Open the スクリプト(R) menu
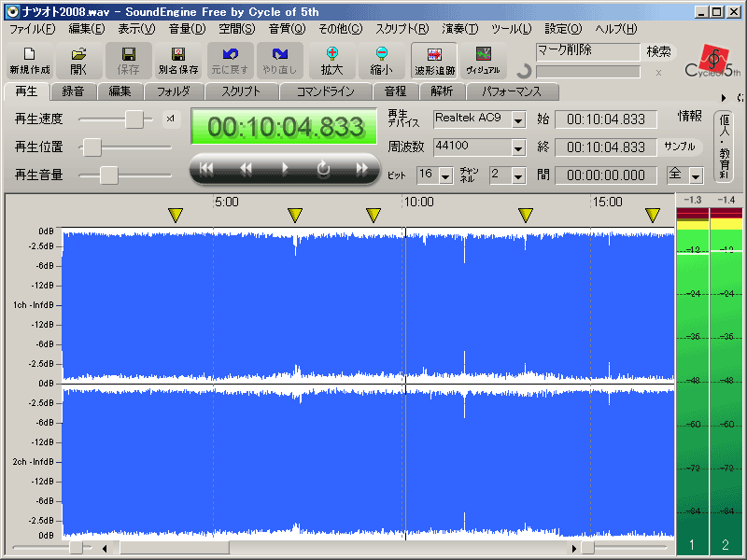 click(402, 29)
